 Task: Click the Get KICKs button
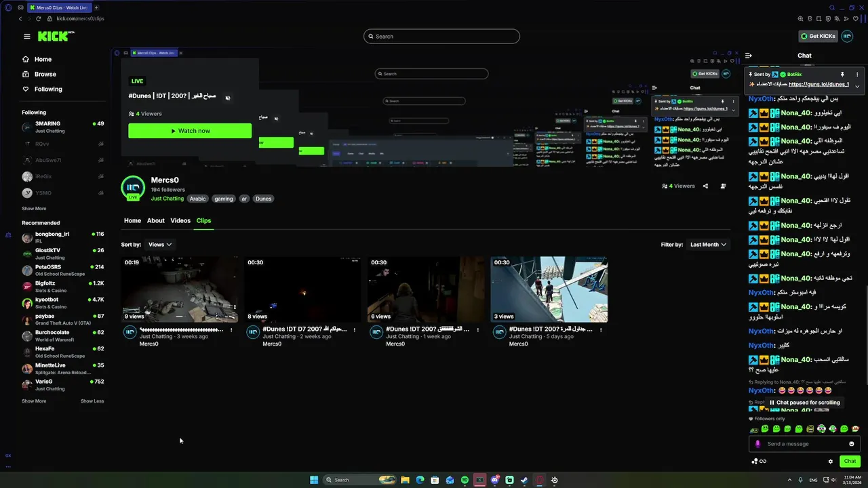818,37
